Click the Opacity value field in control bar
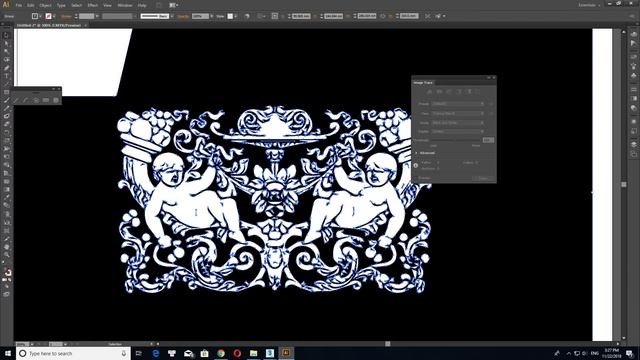640x360 pixels. tap(200, 16)
